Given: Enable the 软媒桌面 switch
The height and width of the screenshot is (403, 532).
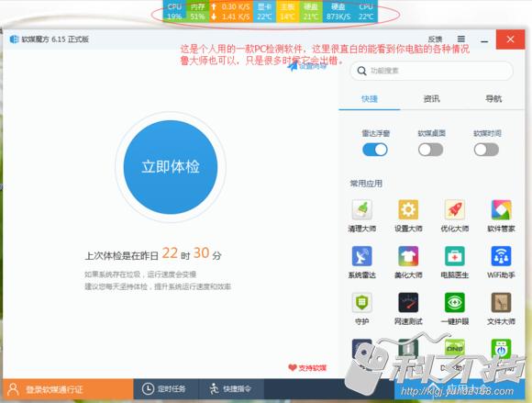Looking at the screenshot, I should coord(430,150).
